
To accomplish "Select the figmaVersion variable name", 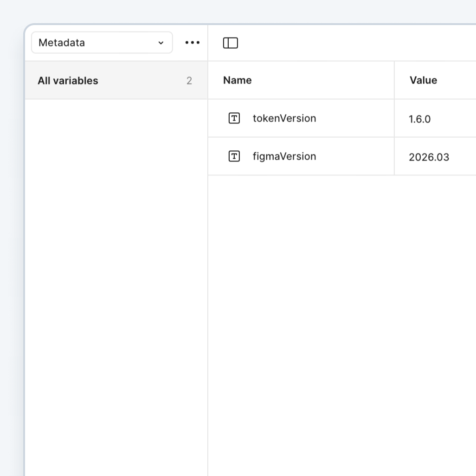I will (x=284, y=156).
